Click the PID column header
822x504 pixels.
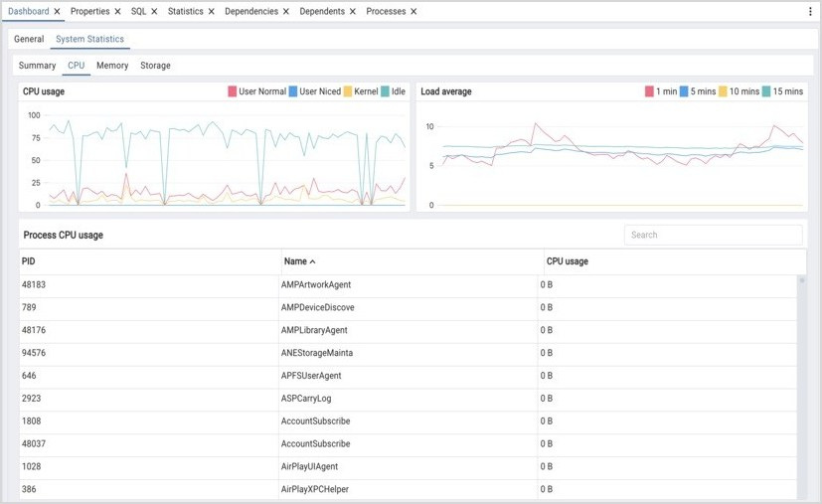(x=29, y=261)
